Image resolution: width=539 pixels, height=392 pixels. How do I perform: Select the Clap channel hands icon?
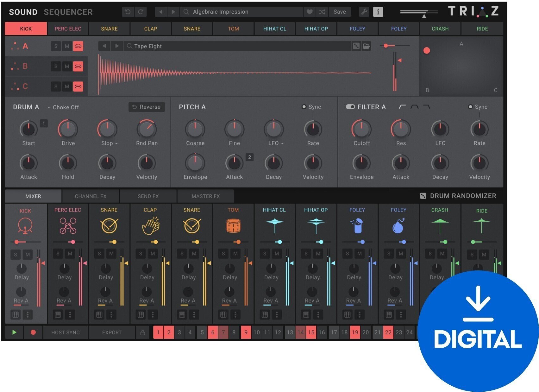click(x=150, y=225)
